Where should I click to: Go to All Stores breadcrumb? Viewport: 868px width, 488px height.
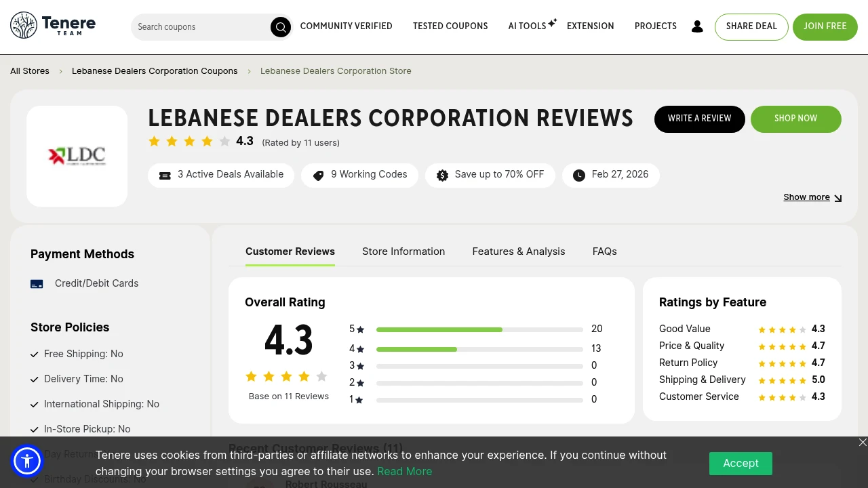[x=30, y=71]
